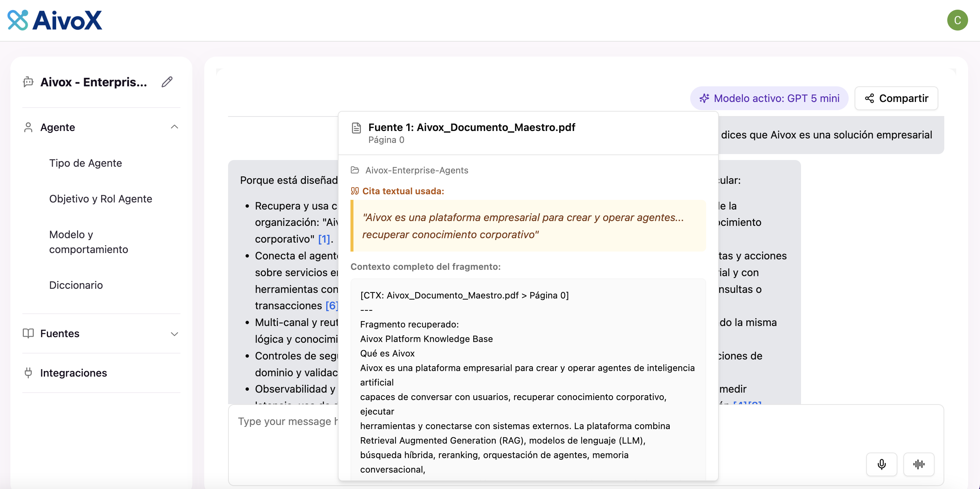
Task: Select Modelo y comportamiento item
Action: (x=89, y=242)
